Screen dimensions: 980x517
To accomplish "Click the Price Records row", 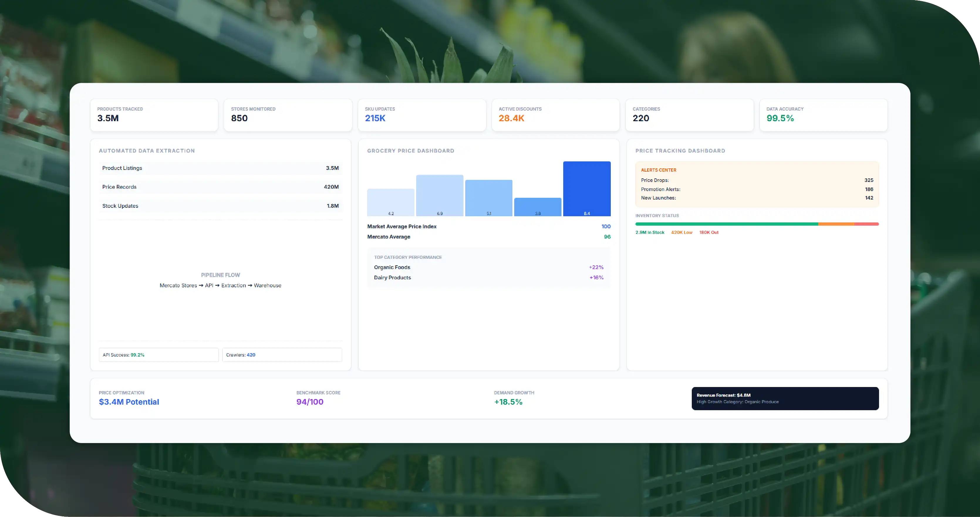I will click(221, 187).
